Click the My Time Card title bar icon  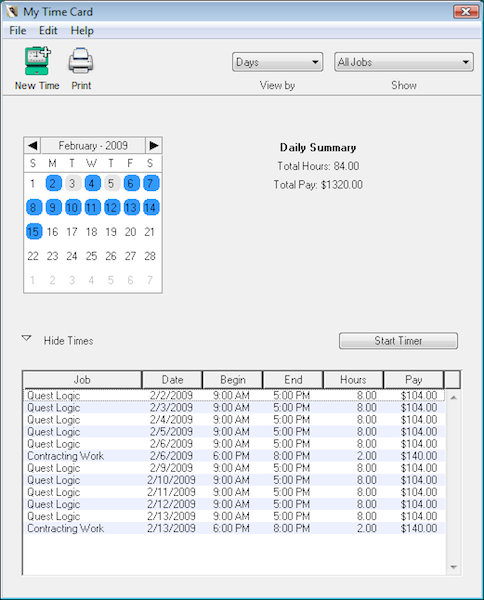tap(12, 12)
